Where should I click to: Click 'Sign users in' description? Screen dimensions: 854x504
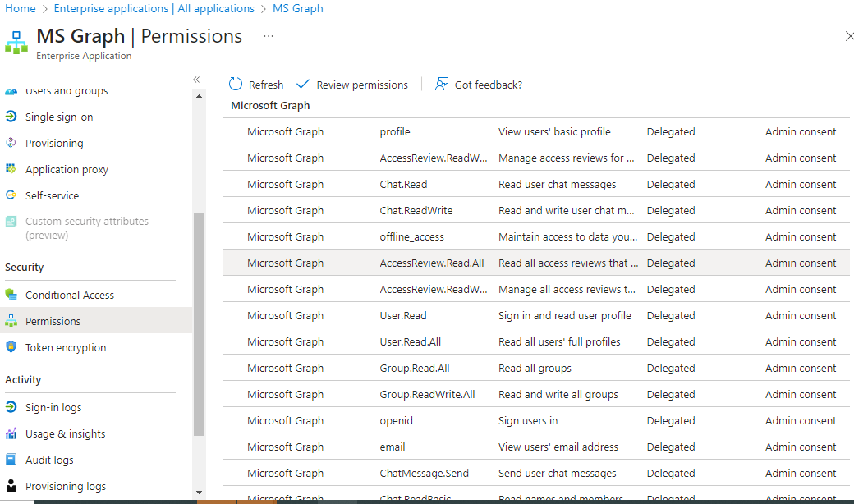click(528, 421)
